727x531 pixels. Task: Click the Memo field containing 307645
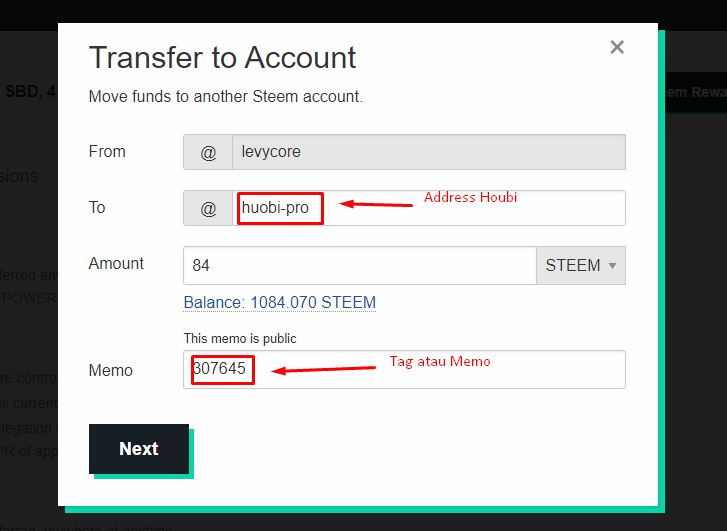pos(404,369)
